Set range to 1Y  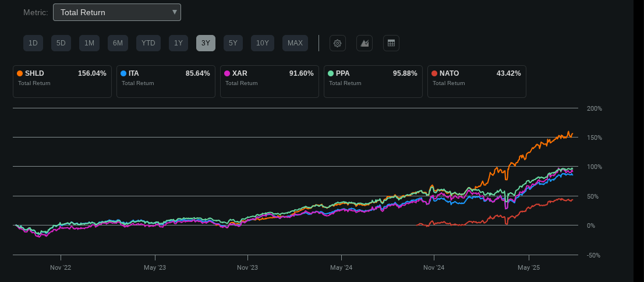179,43
